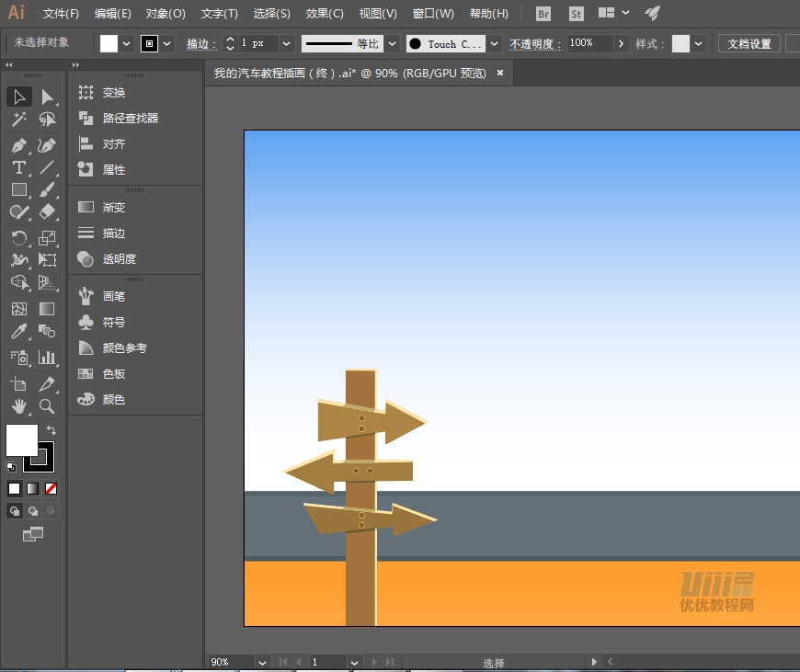This screenshot has height=672, width=800.
Task: Open brush definition Touch C... dropdown
Action: (x=494, y=44)
